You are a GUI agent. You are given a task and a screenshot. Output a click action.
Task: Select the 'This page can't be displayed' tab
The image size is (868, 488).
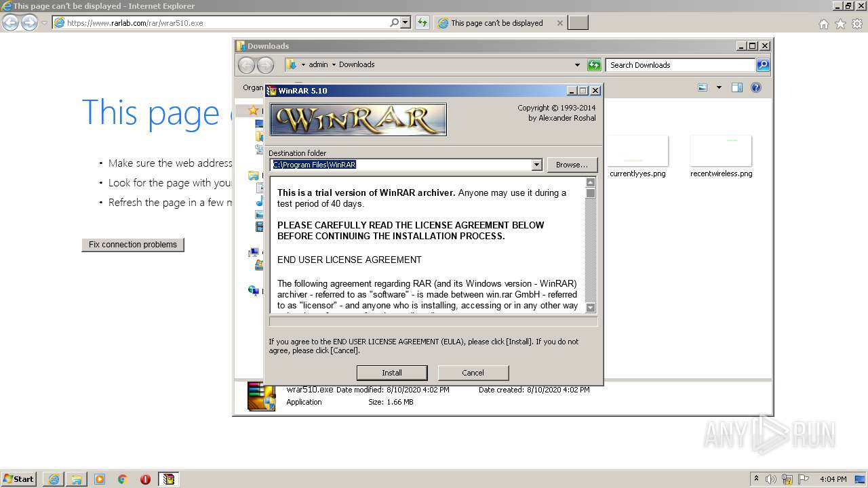coord(496,23)
